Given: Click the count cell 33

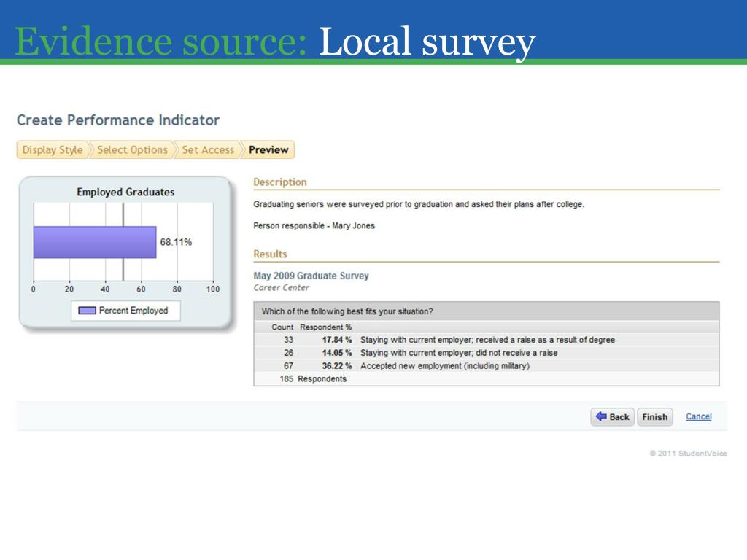Looking at the screenshot, I should click(288, 340).
